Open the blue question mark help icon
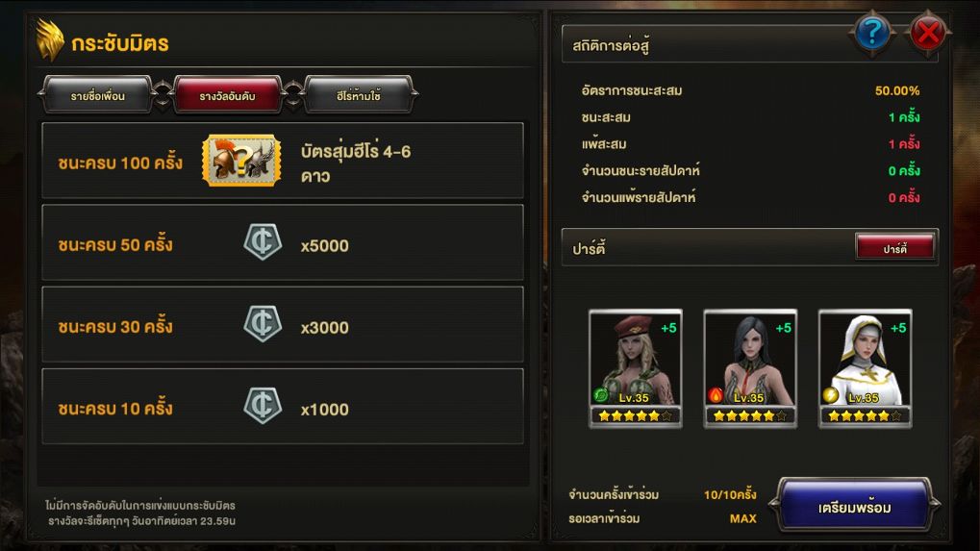The width and height of the screenshot is (980, 551). pos(872,32)
